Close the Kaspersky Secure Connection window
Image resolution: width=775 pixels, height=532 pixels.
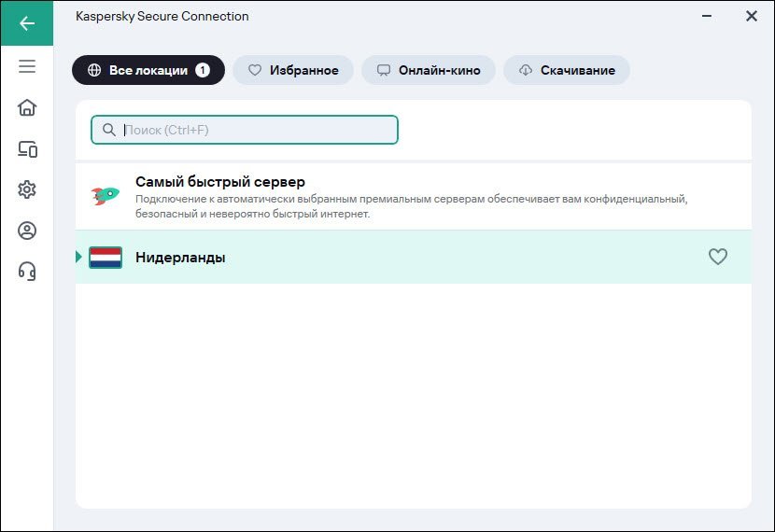tap(752, 16)
